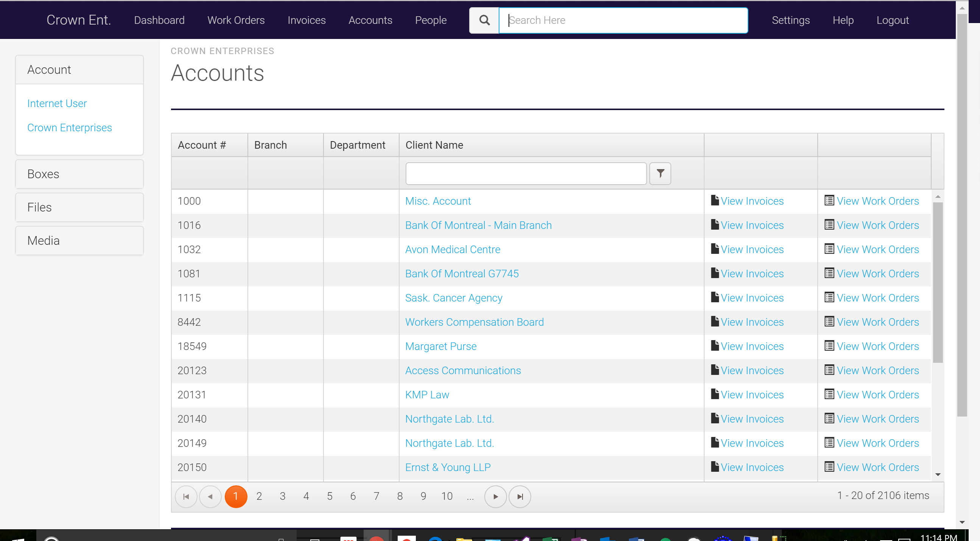980x541 pixels.
Task: Click the Client Name filter funnel icon
Action: [x=660, y=174]
